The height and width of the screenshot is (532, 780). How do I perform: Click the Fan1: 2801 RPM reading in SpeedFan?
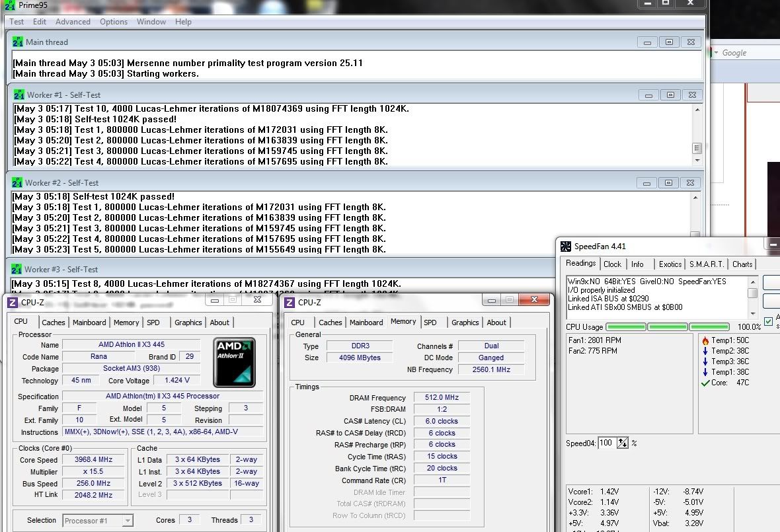click(594, 340)
